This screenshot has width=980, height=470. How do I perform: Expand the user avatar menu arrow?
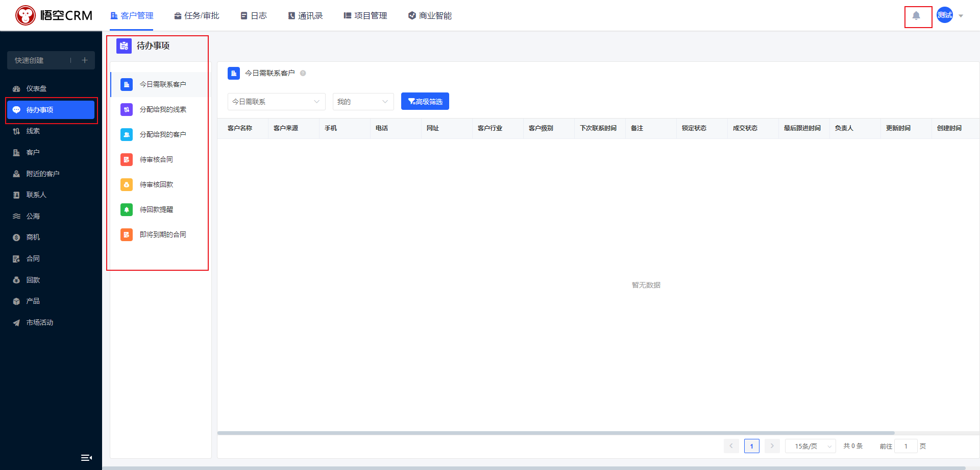[961, 16]
